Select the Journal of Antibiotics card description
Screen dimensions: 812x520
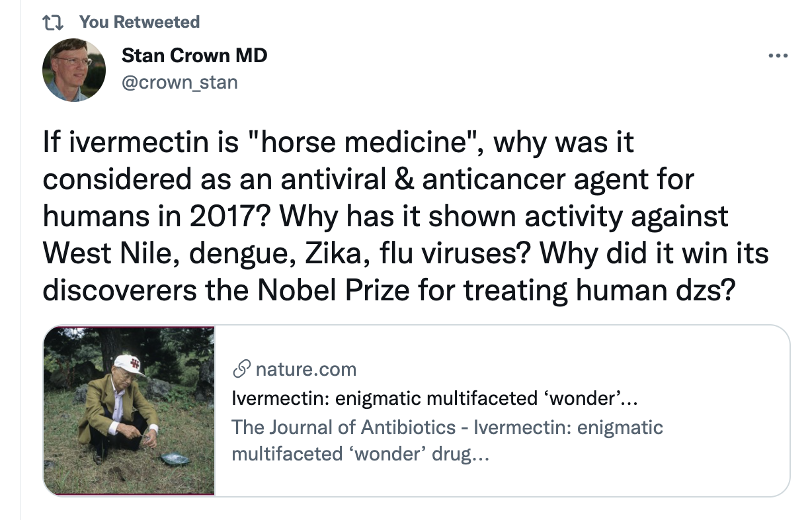click(x=447, y=427)
